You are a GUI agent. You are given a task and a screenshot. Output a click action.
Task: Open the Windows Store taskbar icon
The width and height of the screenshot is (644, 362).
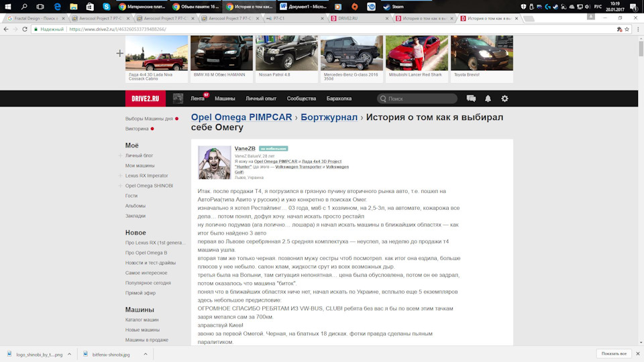point(90,7)
